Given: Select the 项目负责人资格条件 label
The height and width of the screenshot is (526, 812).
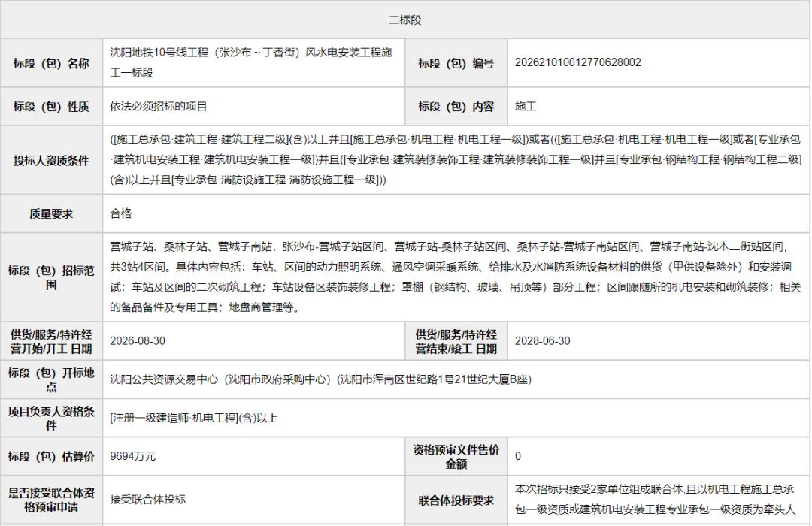Looking at the screenshot, I should click(x=51, y=419).
